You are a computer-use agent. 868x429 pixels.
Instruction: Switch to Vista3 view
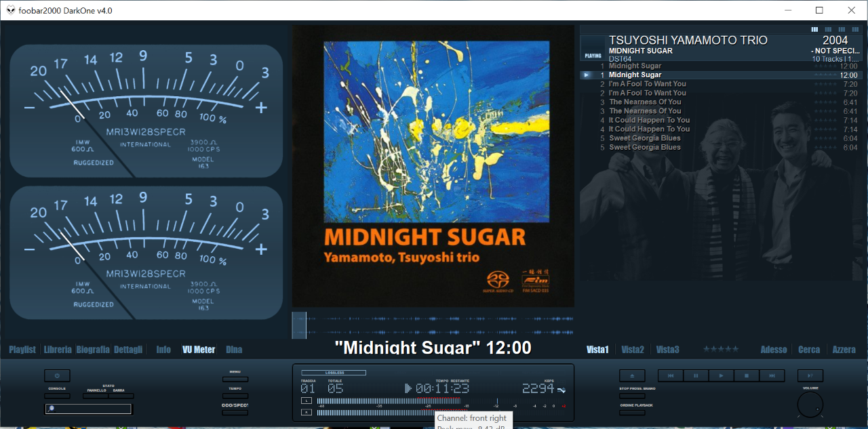[x=668, y=350]
